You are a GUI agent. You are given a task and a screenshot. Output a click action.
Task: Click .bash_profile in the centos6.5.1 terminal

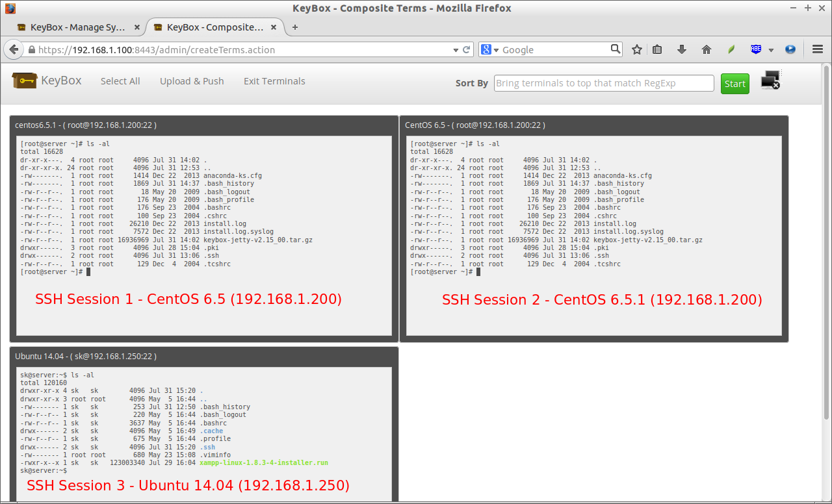point(229,199)
